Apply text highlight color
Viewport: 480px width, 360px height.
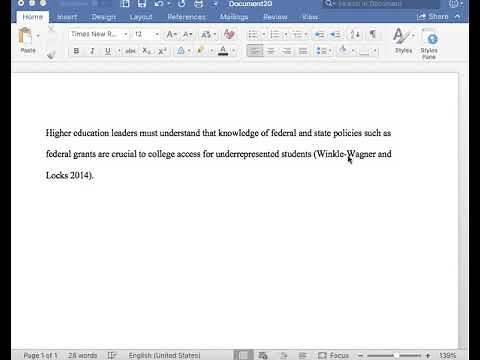[200, 51]
